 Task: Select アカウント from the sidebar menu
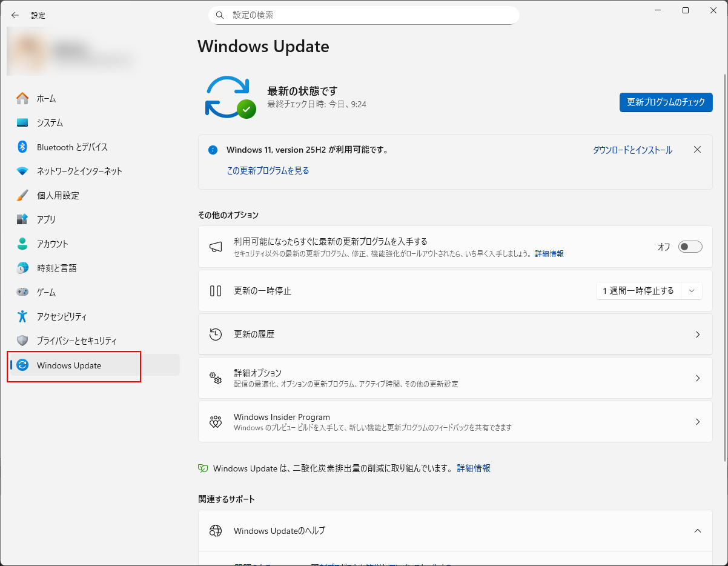pos(52,244)
